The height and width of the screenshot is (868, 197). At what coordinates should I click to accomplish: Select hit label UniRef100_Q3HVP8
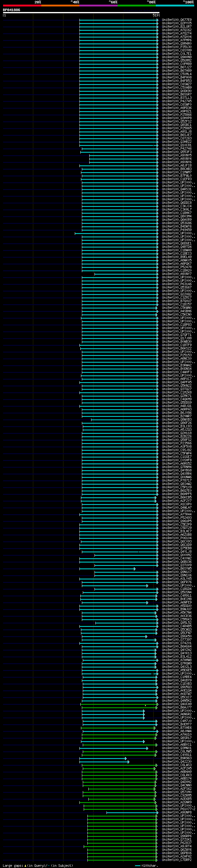[x=177, y=118]
